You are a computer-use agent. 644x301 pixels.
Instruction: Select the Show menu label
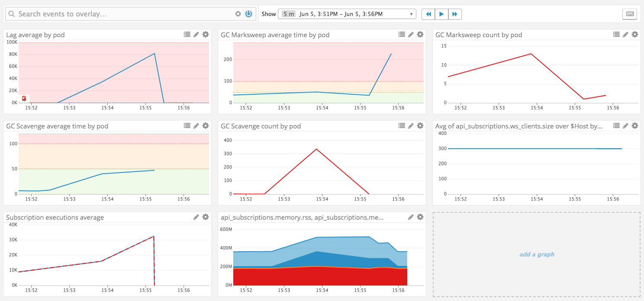[268, 14]
